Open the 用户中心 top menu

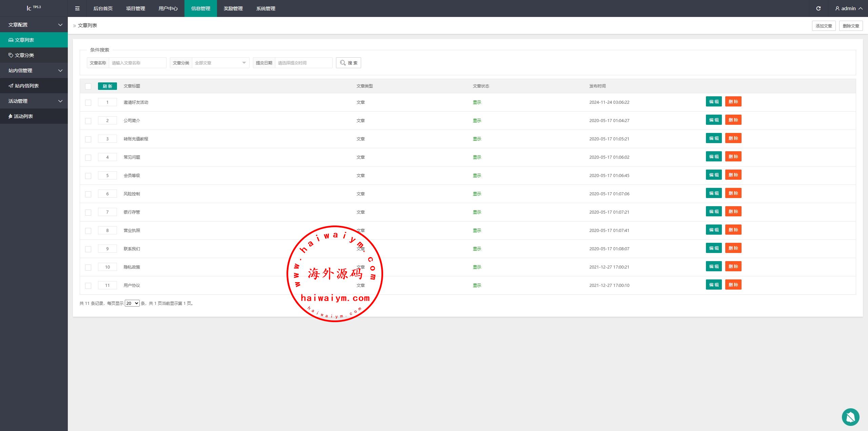coord(168,8)
